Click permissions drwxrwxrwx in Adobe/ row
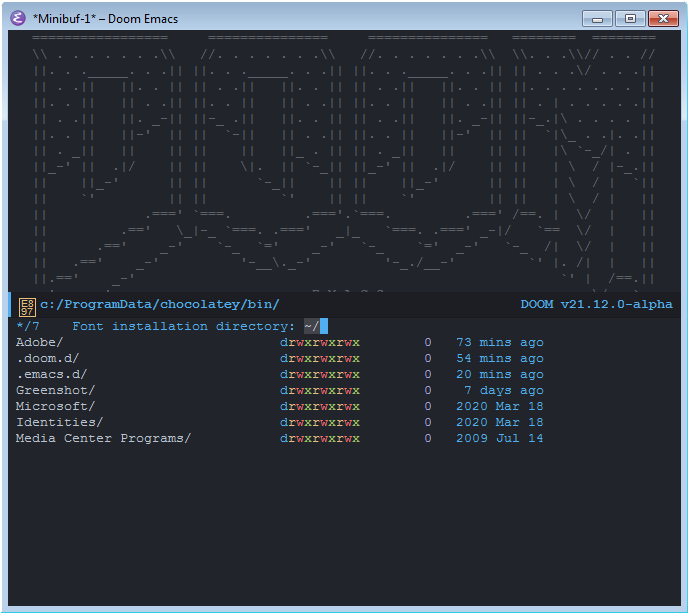The width and height of the screenshot is (689, 614). pyautogui.click(x=320, y=342)
